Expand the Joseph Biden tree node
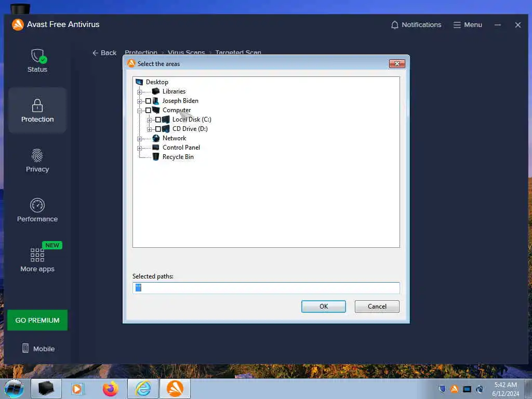The width and height of the screenshot is (532, 399). (139, 101)
